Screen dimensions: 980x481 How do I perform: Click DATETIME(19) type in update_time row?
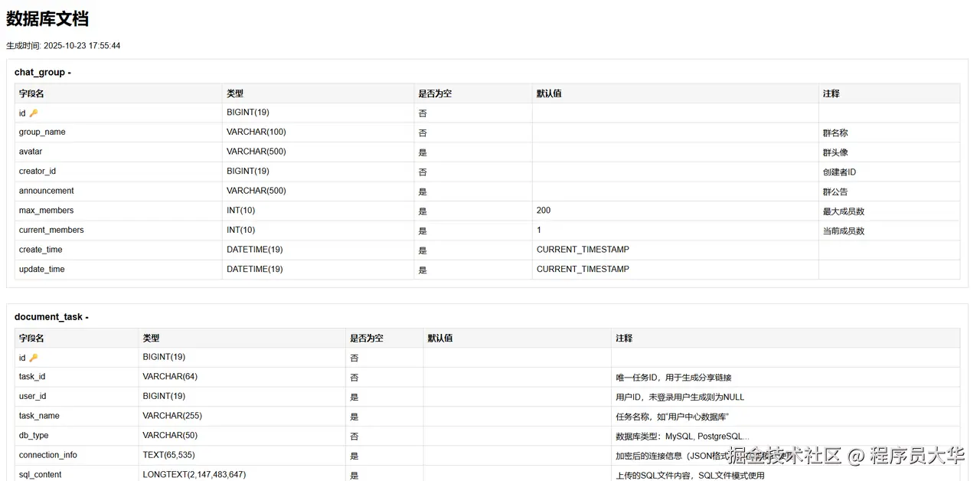pyautogui.click(x=255, y=270)
